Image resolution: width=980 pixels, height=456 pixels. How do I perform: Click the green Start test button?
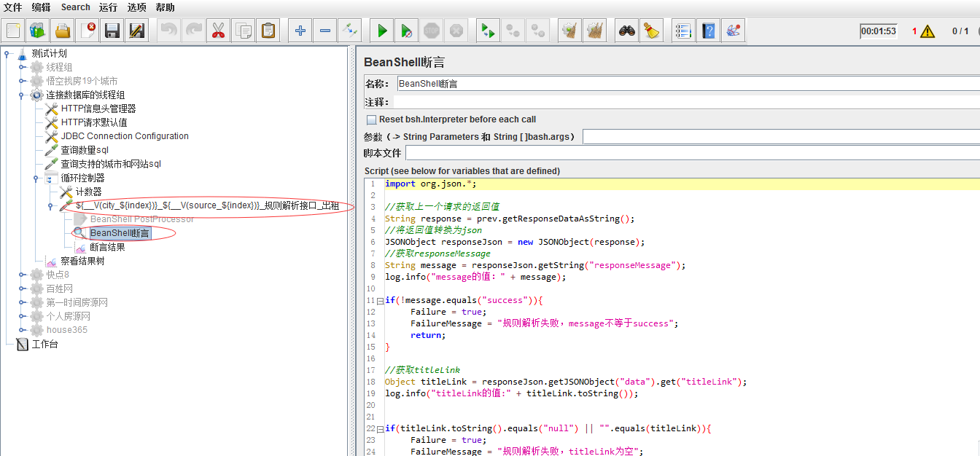[x=382, y=31]
